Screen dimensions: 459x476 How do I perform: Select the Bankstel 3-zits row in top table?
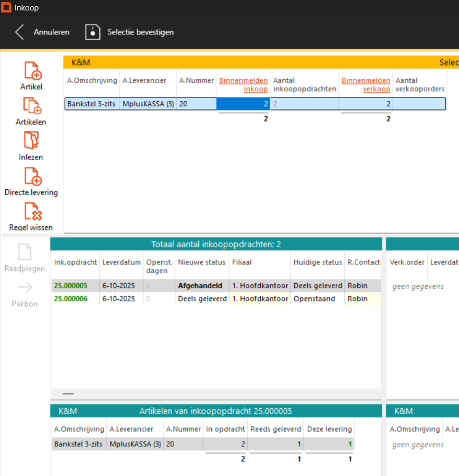tap(91, 104)
